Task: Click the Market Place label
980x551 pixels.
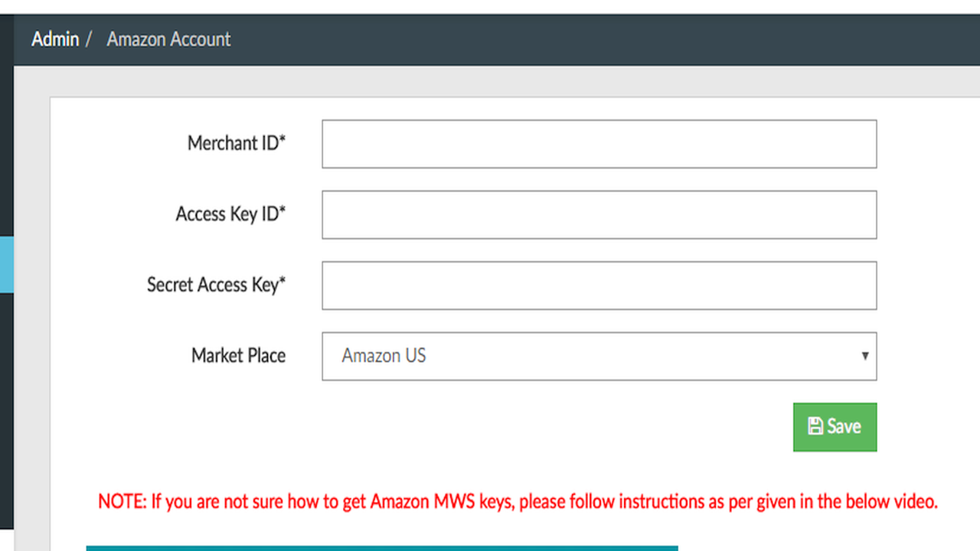Action: (238, 356)
